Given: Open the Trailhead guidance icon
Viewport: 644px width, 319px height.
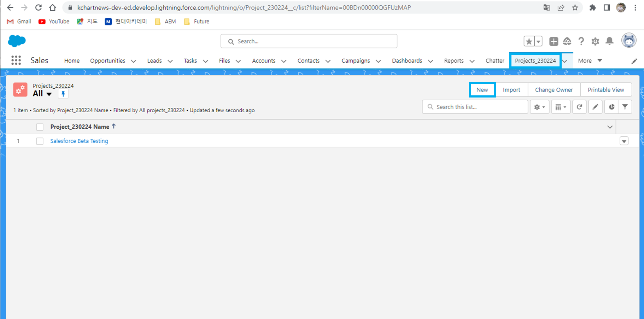Looking at the screenshot, I should 567,41.
